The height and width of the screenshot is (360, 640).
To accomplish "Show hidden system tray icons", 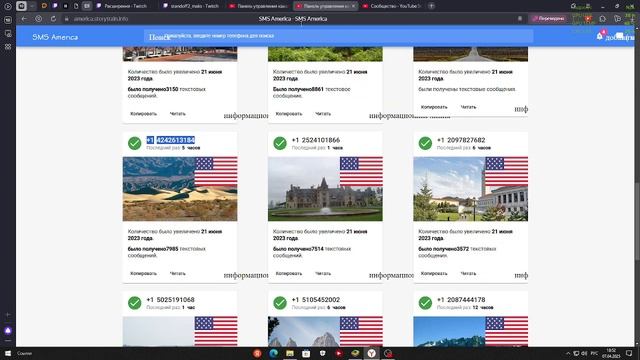I will point(568,353).
